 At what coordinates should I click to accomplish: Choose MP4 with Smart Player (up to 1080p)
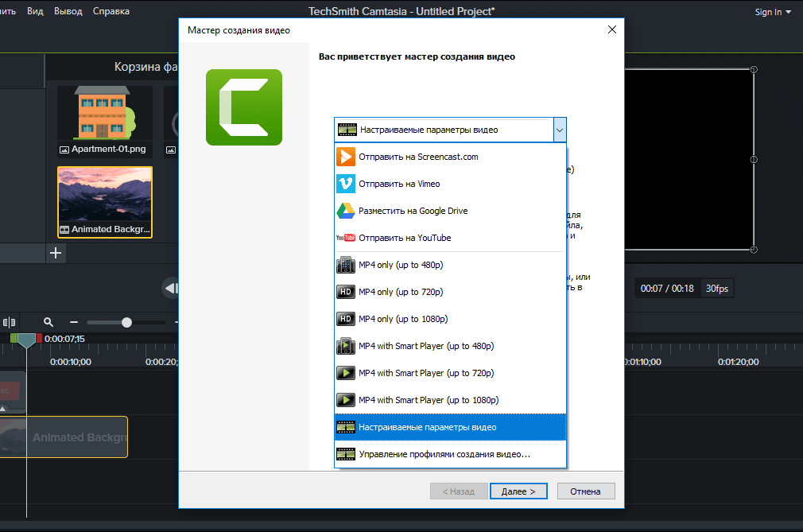(450, 400)
